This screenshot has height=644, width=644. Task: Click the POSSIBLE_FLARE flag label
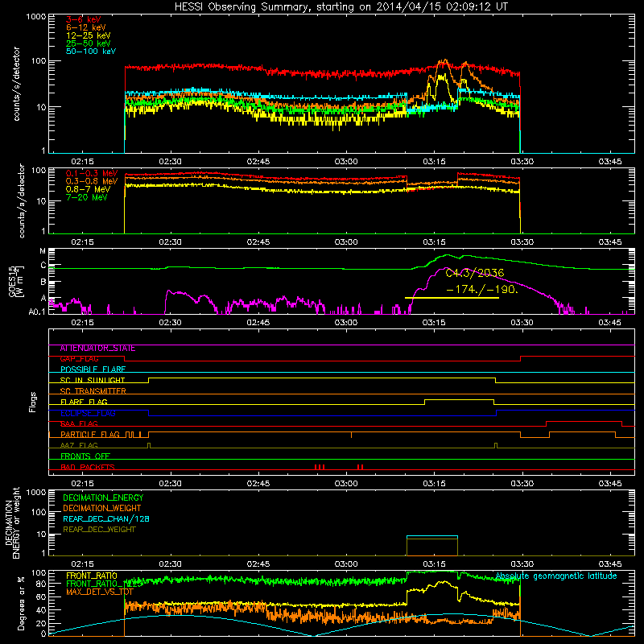tap(93, 369)
